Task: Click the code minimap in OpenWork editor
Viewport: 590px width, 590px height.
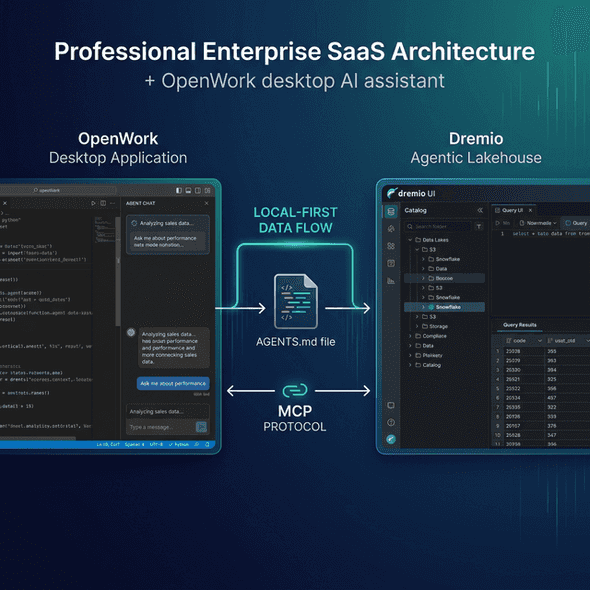Action: [104, 229]
